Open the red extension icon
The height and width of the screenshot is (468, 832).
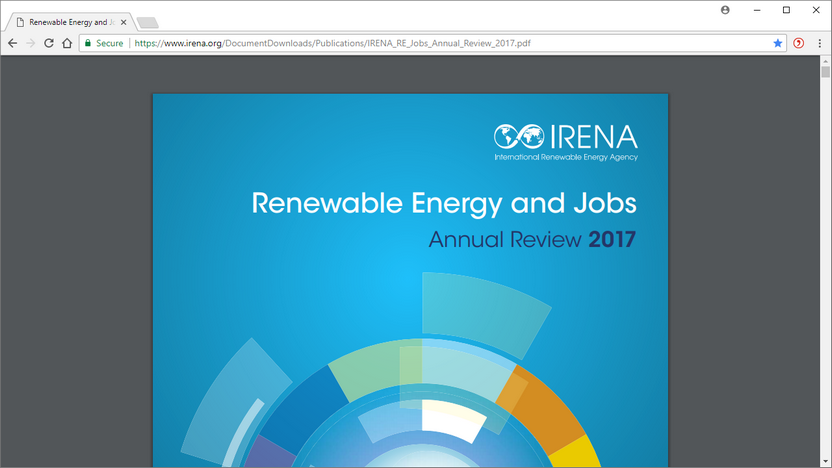(799, 43)
